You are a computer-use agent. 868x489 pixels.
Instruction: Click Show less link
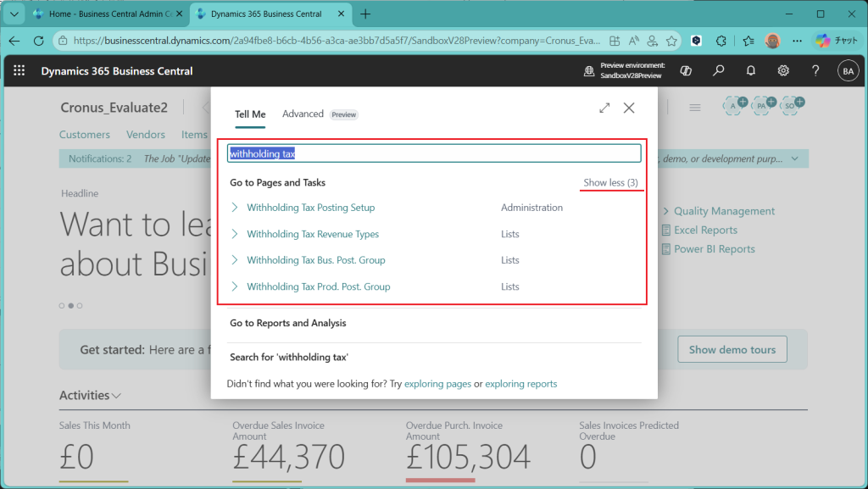[610, 183]
